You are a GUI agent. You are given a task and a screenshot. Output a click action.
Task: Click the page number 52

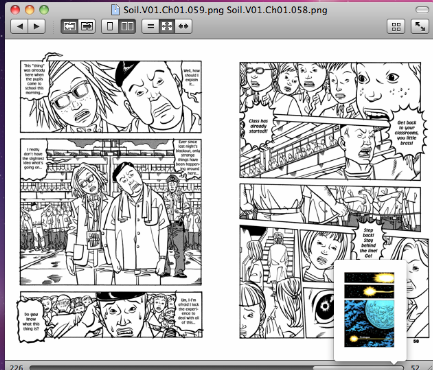point(415,367)
